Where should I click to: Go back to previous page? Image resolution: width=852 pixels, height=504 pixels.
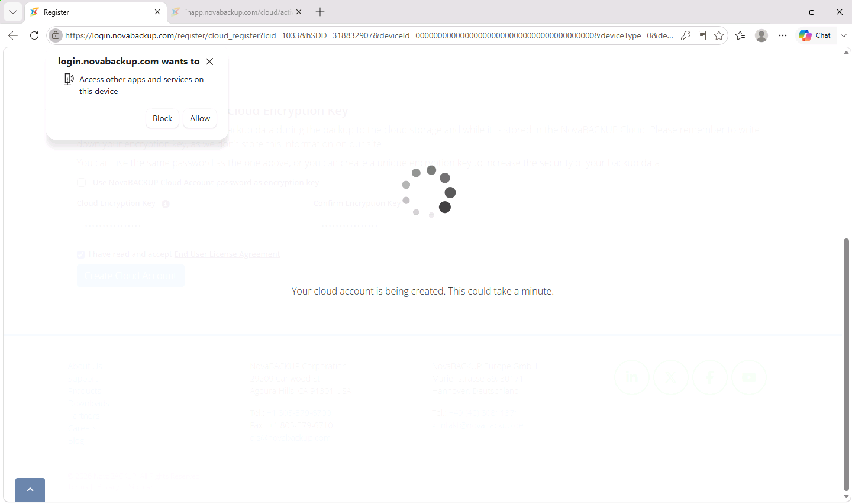[13, 35]
